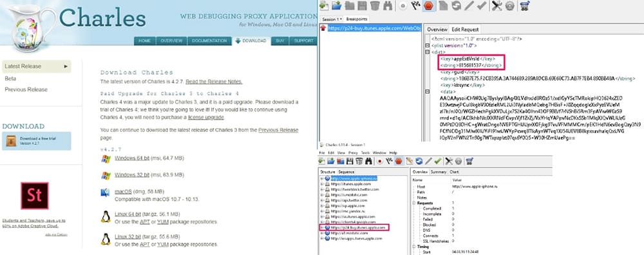
Task: Expand https://itunes.apple.com tree node
Action: click(x=322, y=184)
